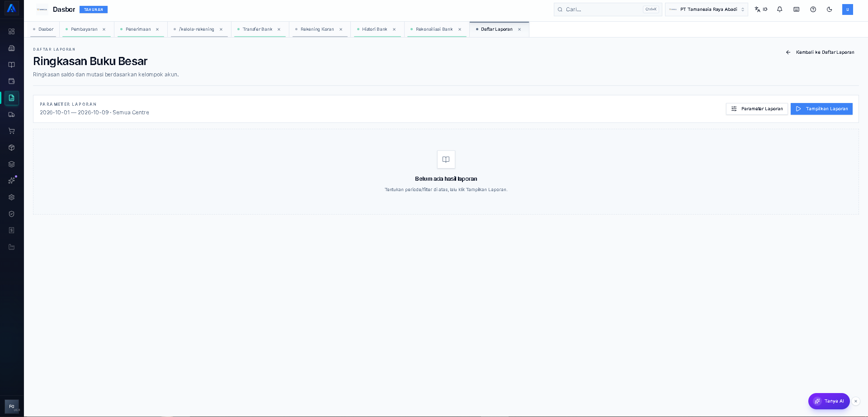Switch to the Rekonsiliasi Bank tab
Image resolution: width=868 pixels, height=417 pixels.
point(434,29)
